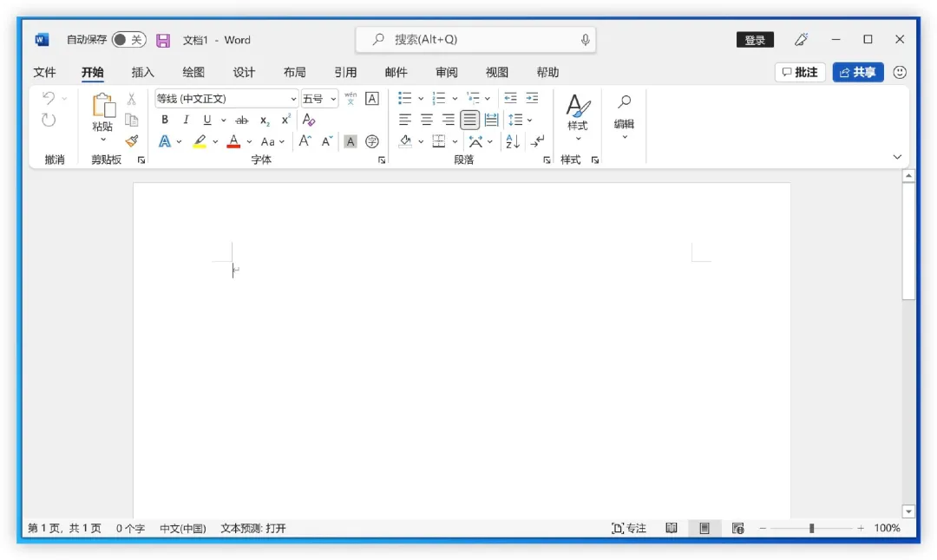The height and width of the screenshot is (560, 937).
Task: Click the Sign in (登录) button
Action: tap(755, 40)
